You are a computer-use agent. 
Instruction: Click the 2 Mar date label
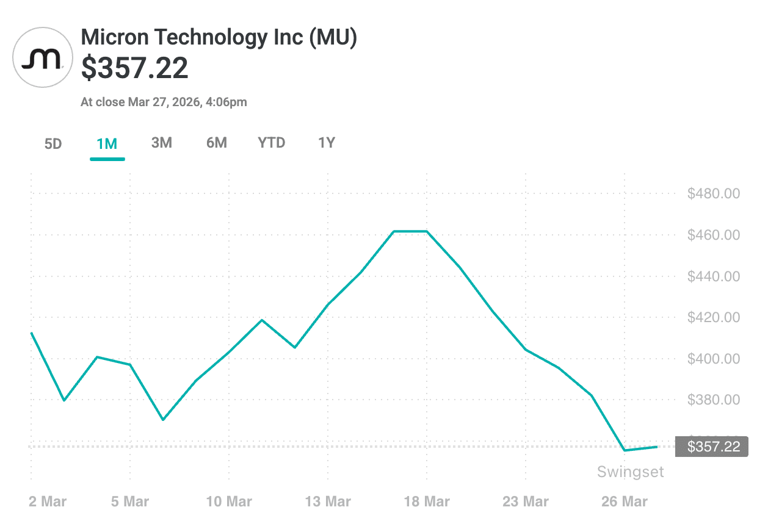click(x=48, y=501)
